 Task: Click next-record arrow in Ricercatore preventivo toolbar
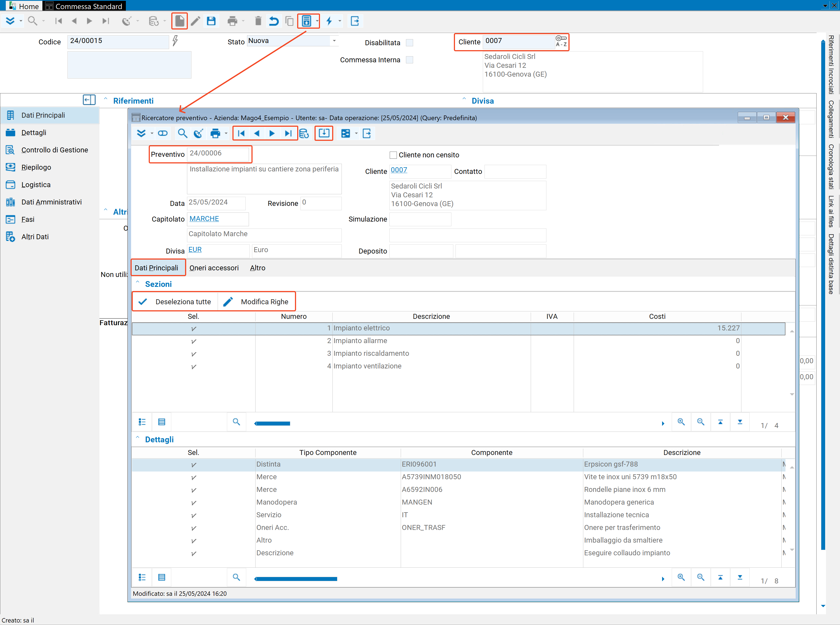pyautogui.click(x=272, y=133)
